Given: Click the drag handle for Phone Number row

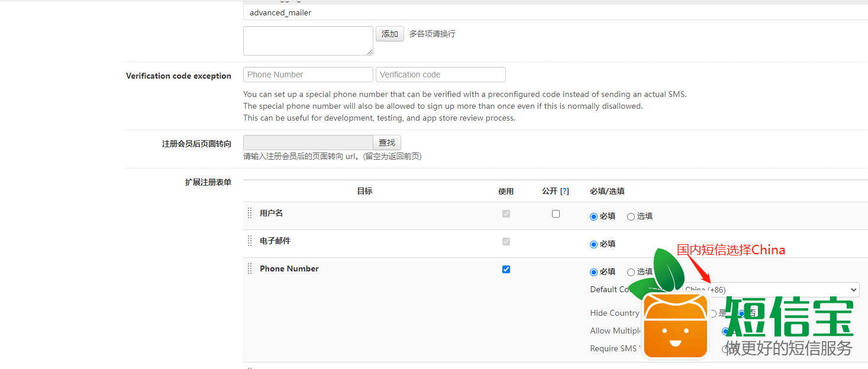Looking at the screenshot, I should pos(250,269).
